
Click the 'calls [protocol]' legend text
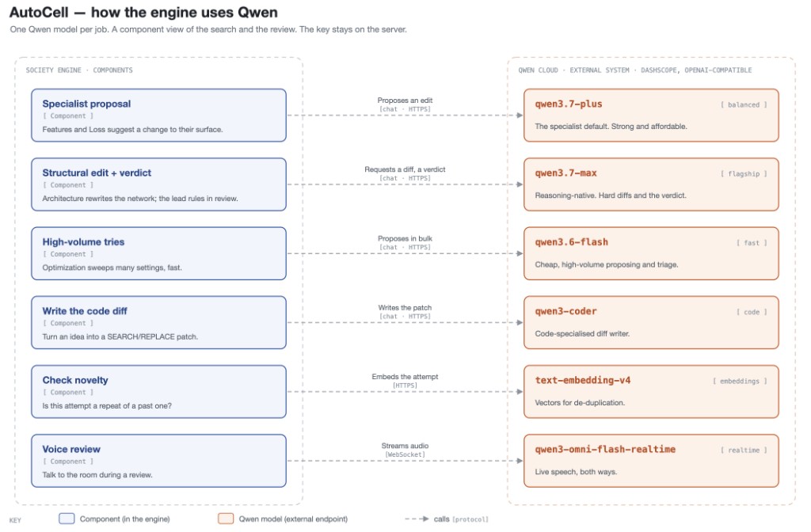point(461,519)
